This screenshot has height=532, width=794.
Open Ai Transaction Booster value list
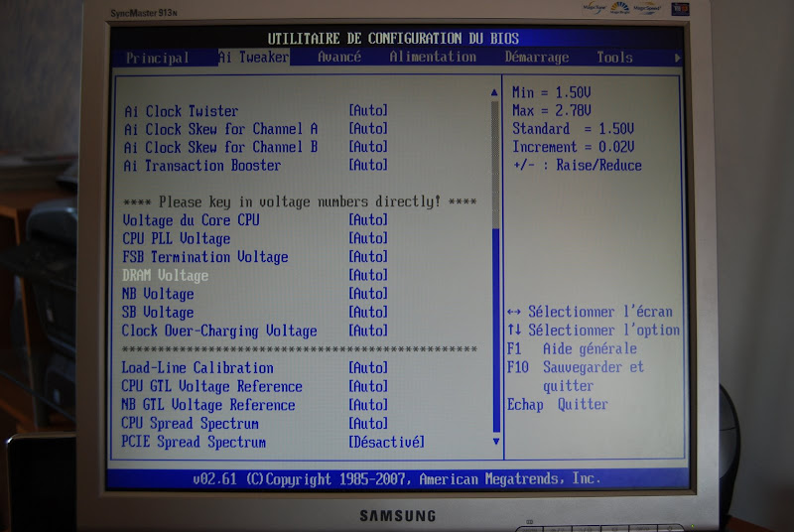pos(368,166)
